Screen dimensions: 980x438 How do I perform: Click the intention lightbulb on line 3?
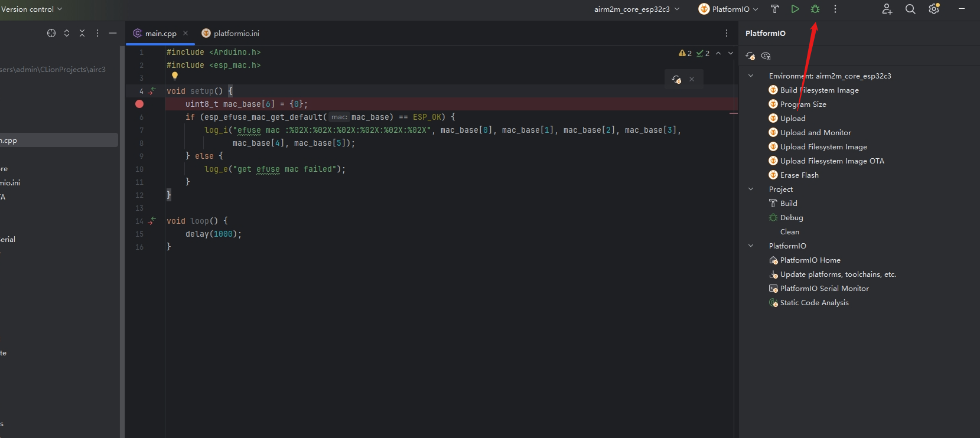pyautogui.click(x=175, y=76)
